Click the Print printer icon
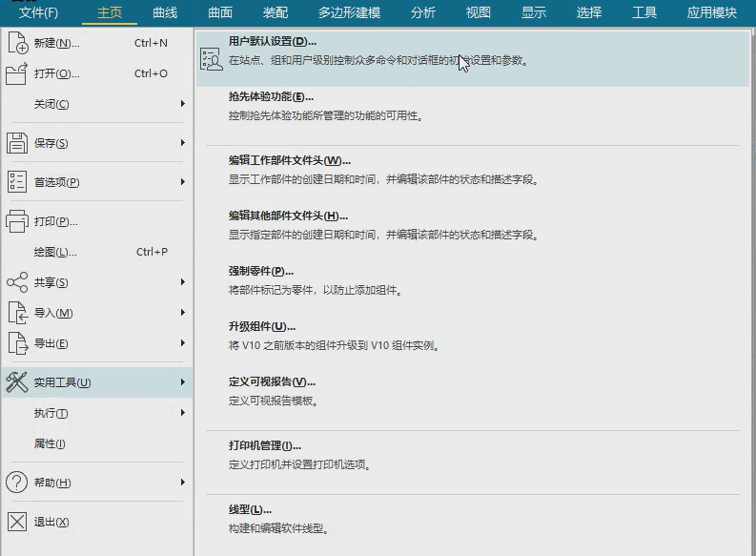The height and width of the screenshot is (556, 756). pyautogui.click(x=17, y=221)
